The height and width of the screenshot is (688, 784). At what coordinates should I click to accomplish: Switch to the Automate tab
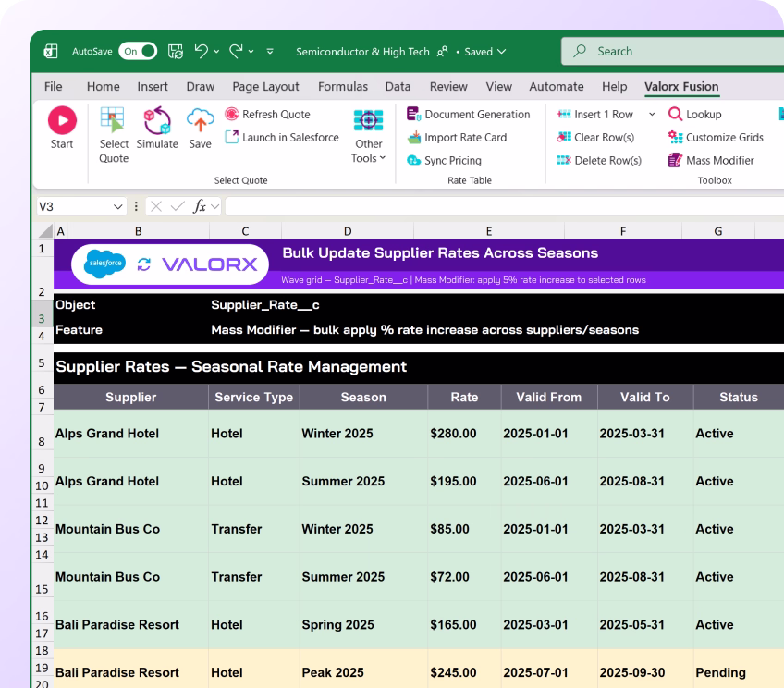coord(557,87)
